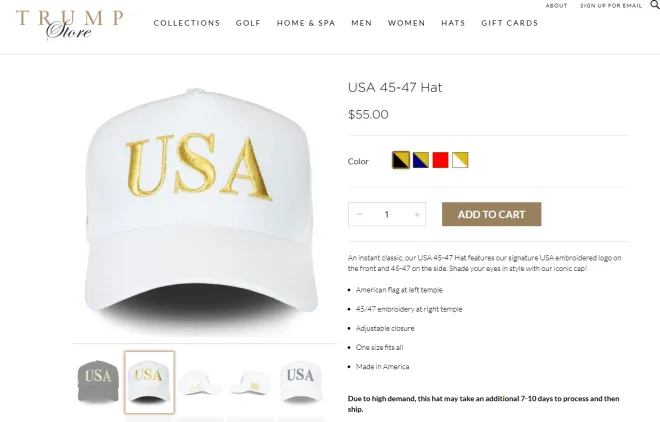Open the search magnifier icon
This screenshot has width=660, height=422.
point(655,5)
